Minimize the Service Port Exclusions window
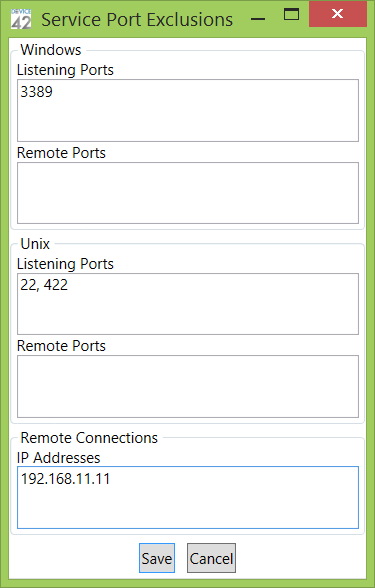 (258, 19)
